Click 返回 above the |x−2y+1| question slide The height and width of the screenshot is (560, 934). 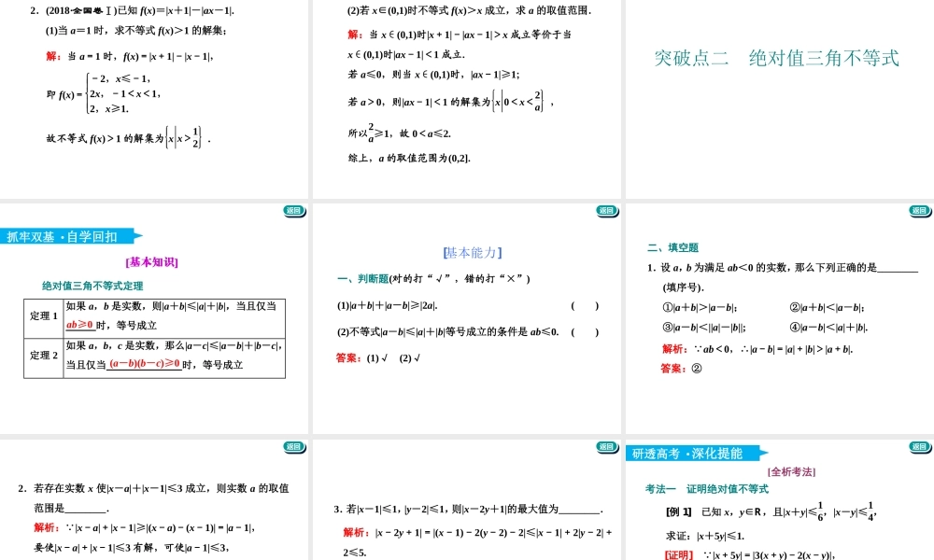606,447
